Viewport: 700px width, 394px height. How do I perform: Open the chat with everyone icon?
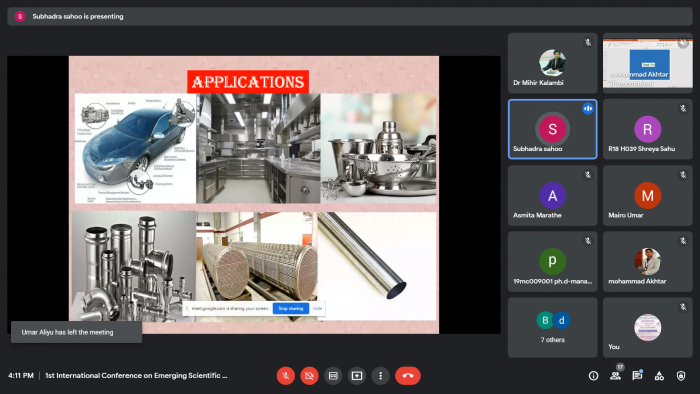637,376
